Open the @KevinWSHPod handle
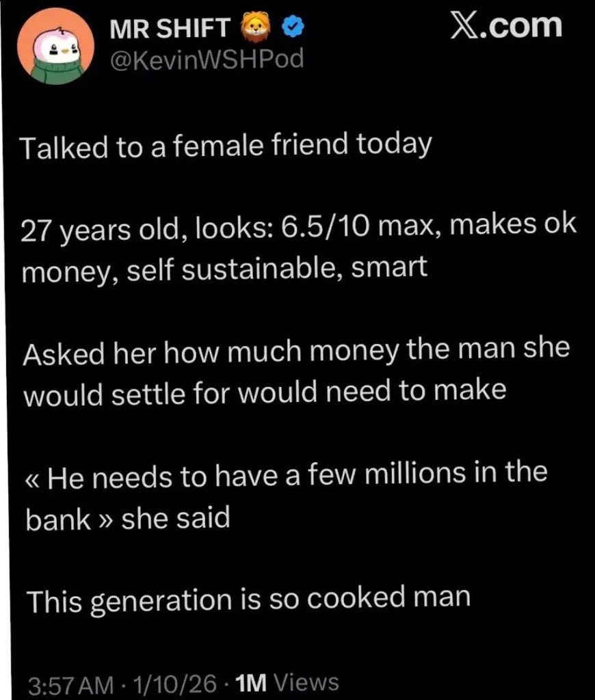This screenshot has width=595, height=700. tap(204, 59)
